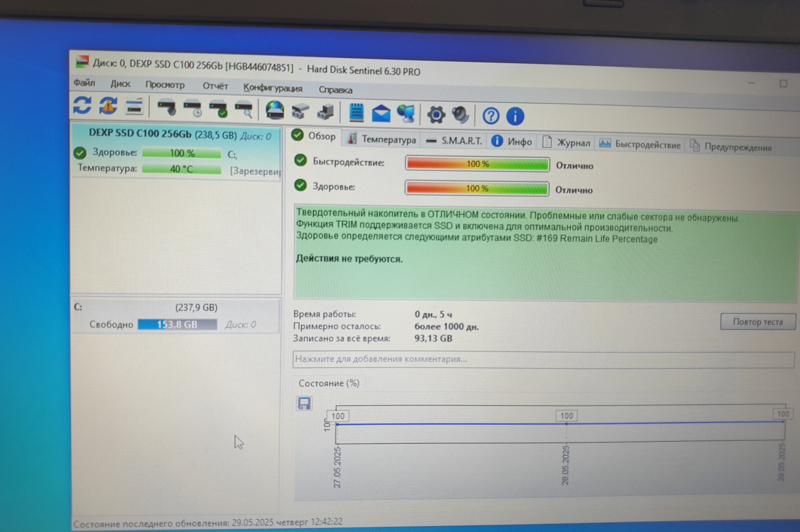The width and height of the screenshot is (800, 532).
Task: Click the Свободно 153,8 GB blue bar
Action: pyautogui.click(x=177, y=325)
